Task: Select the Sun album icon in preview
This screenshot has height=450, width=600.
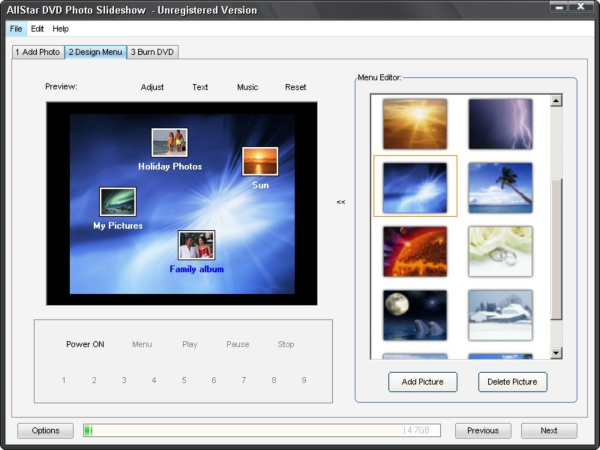Action: 260,161
